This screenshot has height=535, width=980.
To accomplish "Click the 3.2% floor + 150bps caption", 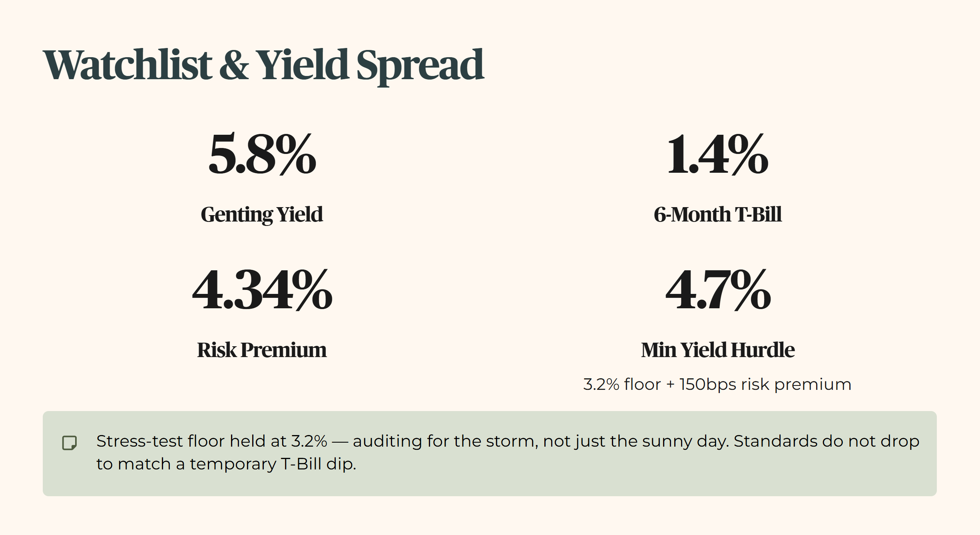I will coord(717,384).
